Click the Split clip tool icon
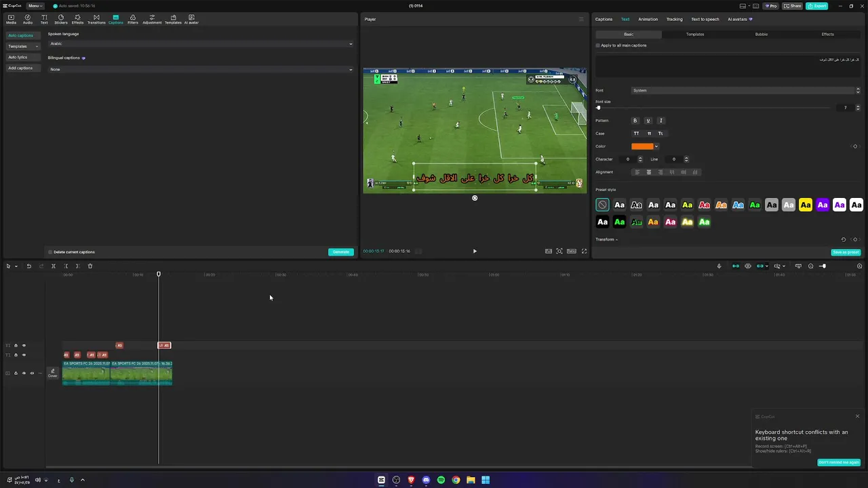The width and height of the screenshot is (868, 488). tap(53, 266)
